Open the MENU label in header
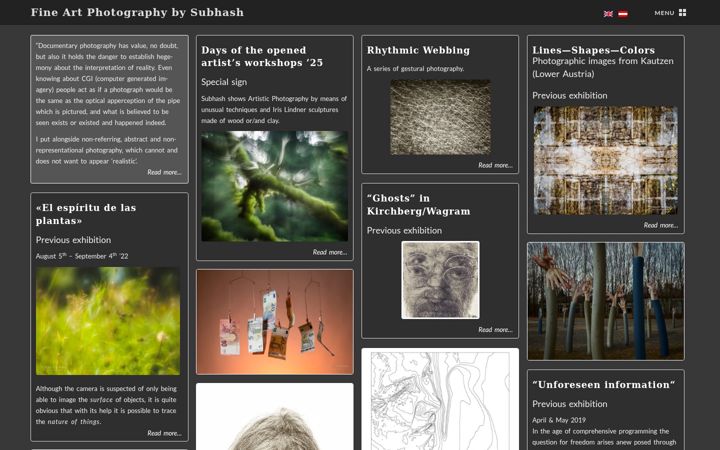720x450 pixels. click(x=664, y=13)
